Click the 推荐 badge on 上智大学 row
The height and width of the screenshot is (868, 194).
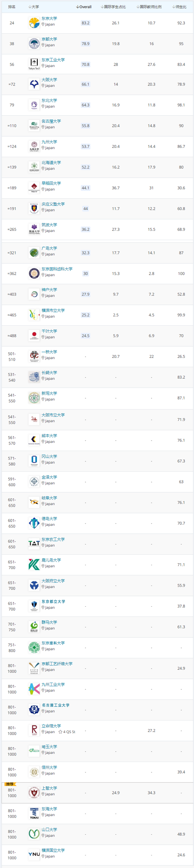(x=10, y=784)
